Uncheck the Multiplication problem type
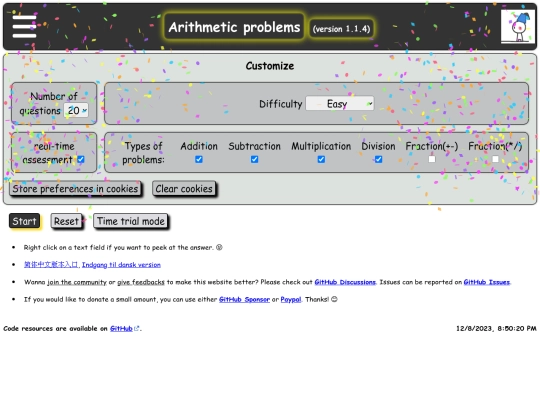This screenshot has height=405, width=540. [x=321, y=159]
